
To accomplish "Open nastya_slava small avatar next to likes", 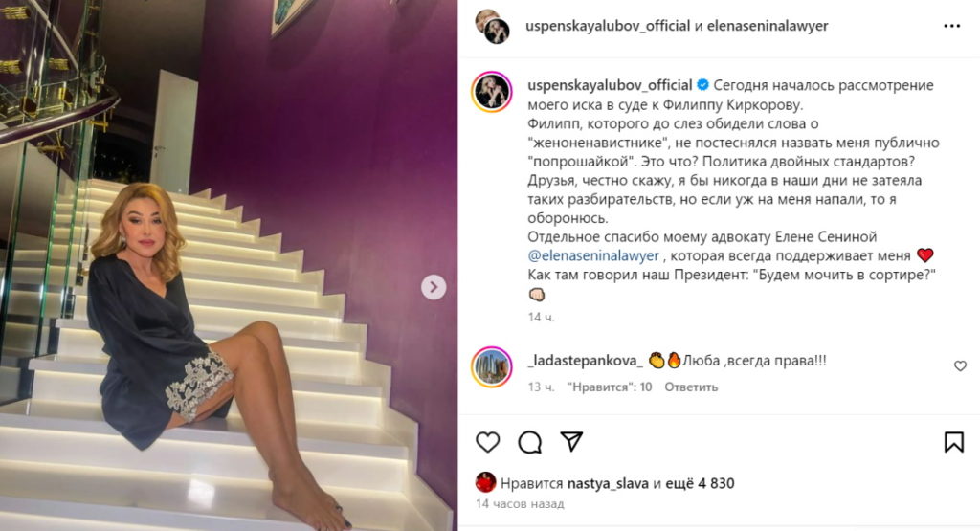I will pyautogui.click(x=485, y=483).
